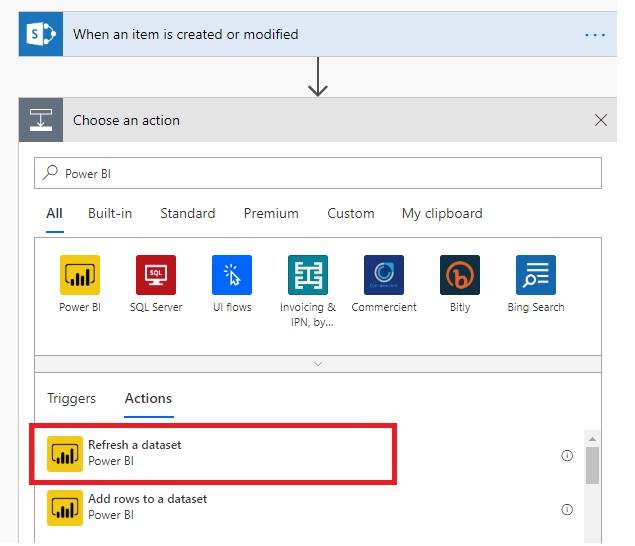Screen dimensions: 635x546
Task: Select the Invoicing & IPN connector icon
Action: coord(308,275)
